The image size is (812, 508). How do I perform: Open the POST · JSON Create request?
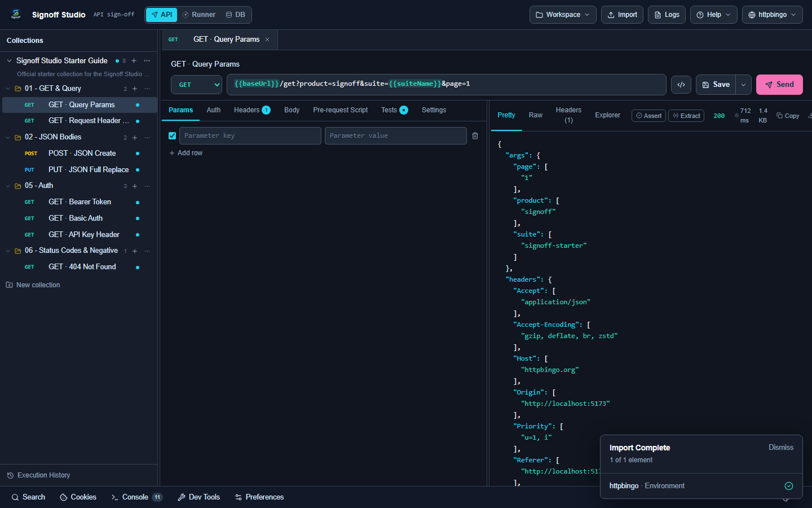point(80,154)
